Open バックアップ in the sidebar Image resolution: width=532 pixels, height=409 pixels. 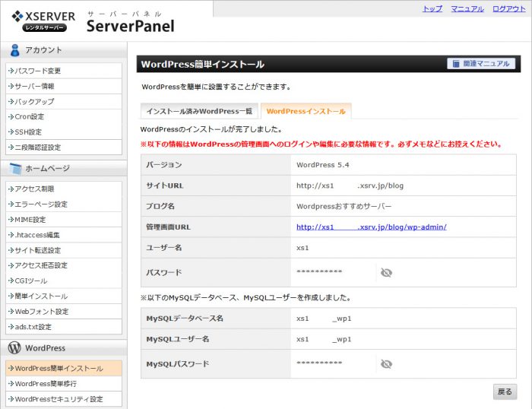(64, 101)
